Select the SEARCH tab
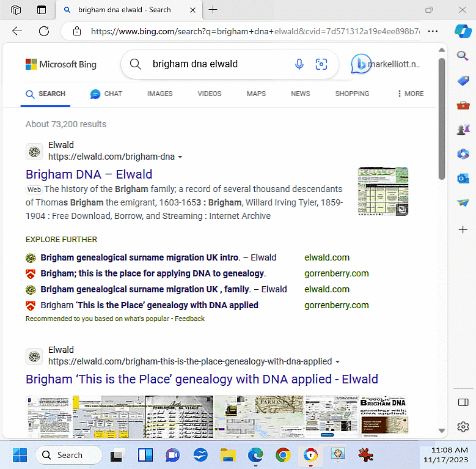 [46, 94]
